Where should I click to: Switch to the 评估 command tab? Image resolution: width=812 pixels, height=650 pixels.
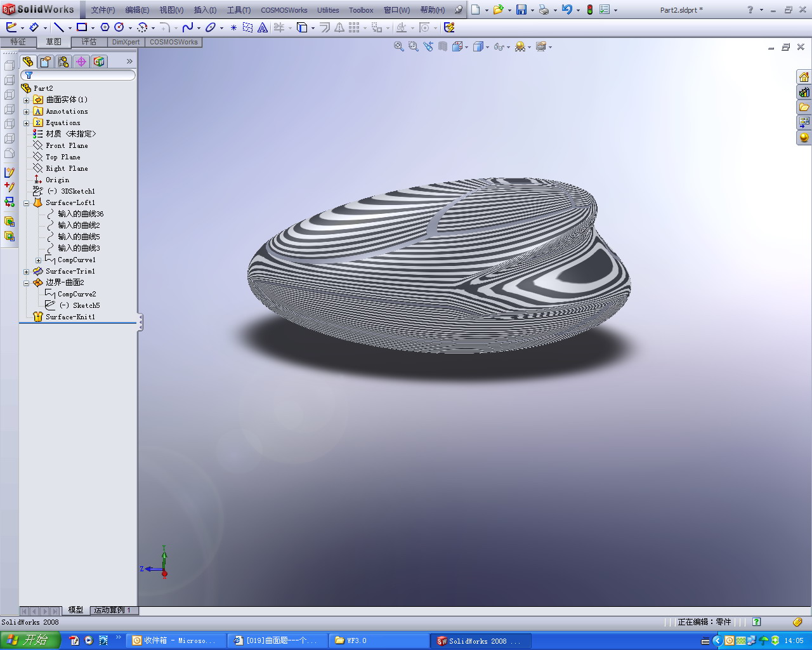tap(89, 42)
